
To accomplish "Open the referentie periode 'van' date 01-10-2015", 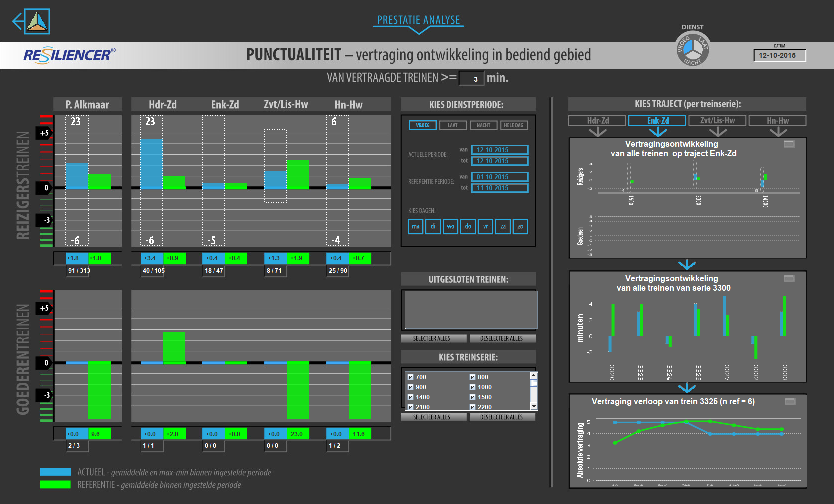I will [x=499, y=177].
